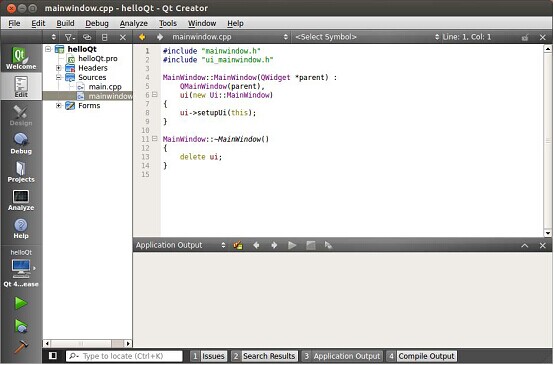The width and height of the screenshot is (554, 365).
Task: Expand the Forms folder
Action: coord(59,105)
